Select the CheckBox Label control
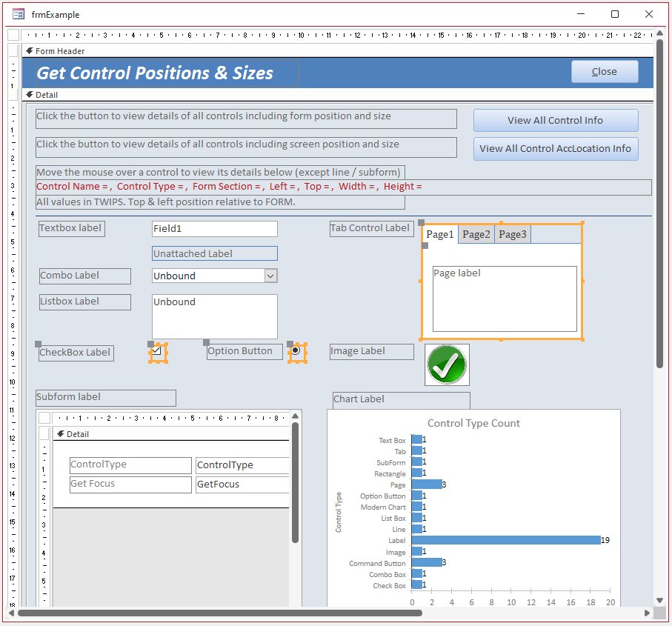The image size is (672, 626). click(x=76, y=353)
